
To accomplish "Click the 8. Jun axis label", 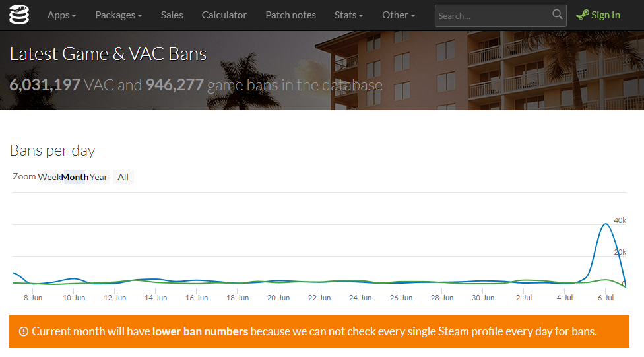I will 33,298.
